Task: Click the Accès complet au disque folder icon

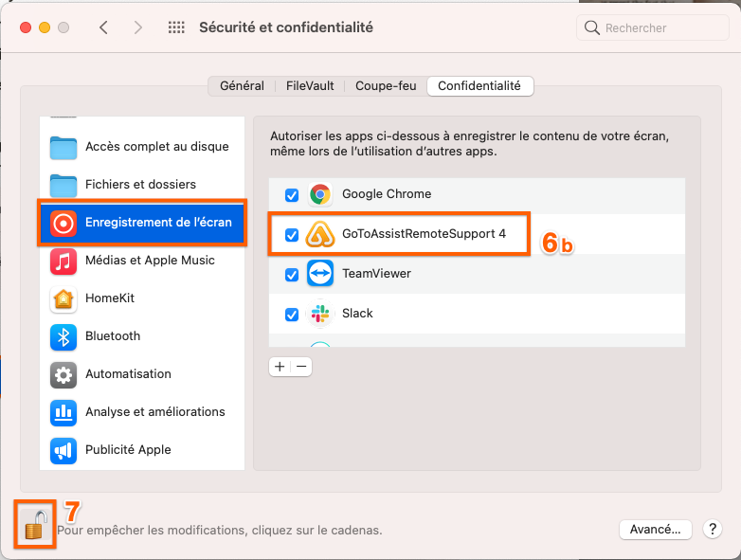Action: [x=63, y=148]
